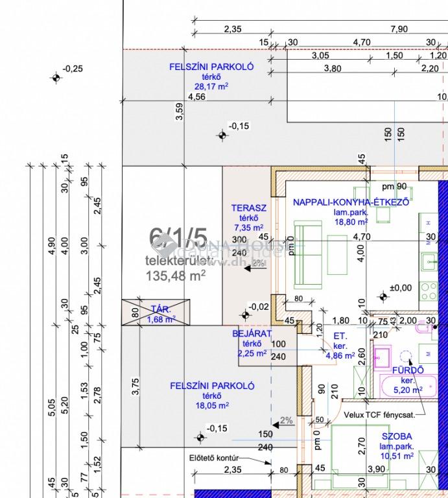448x498 pixels.
Task: Click the '4,86 m²' hallway area value
Action: pyautogui.click(x=340, y=355)
